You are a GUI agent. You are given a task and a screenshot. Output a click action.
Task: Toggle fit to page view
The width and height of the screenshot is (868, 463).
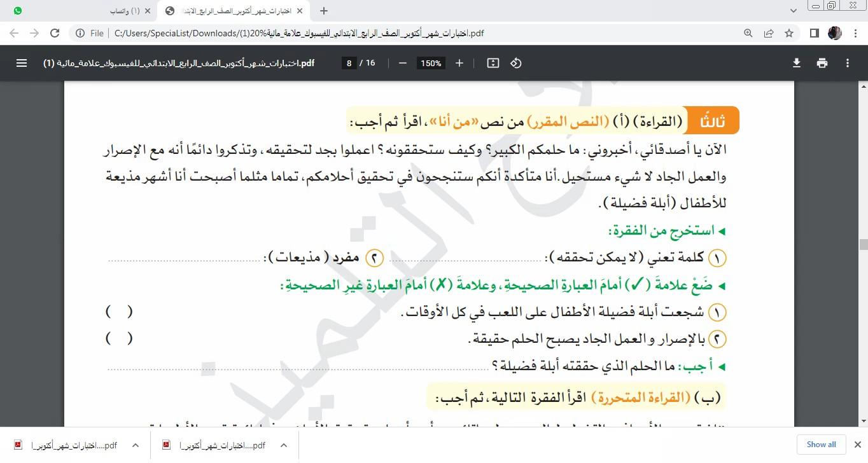coord(493,63)
